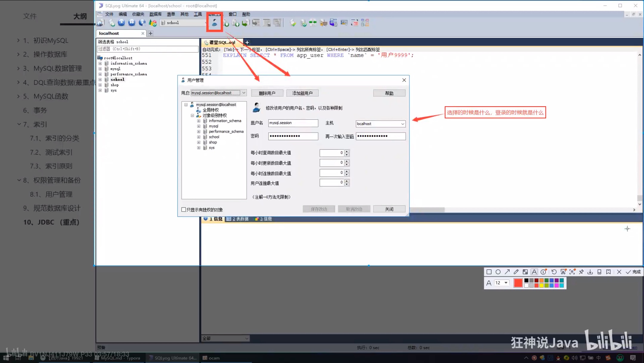Expand the school database under object privileges
644x363 pixels.
click(x=199, y=137)
